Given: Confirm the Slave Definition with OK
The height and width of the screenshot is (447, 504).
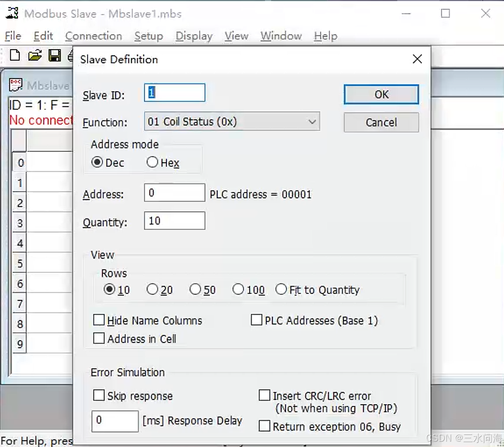Looking at the screenshot, I should 381,95.
